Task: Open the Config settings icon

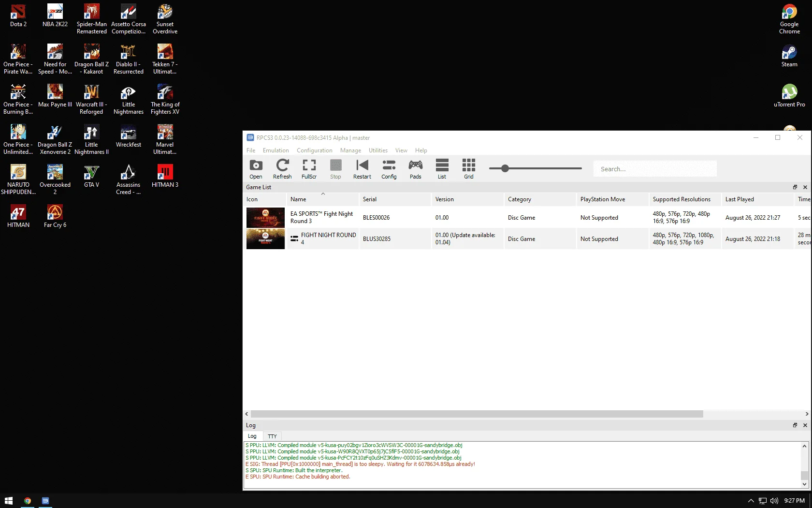Action: 389,169
